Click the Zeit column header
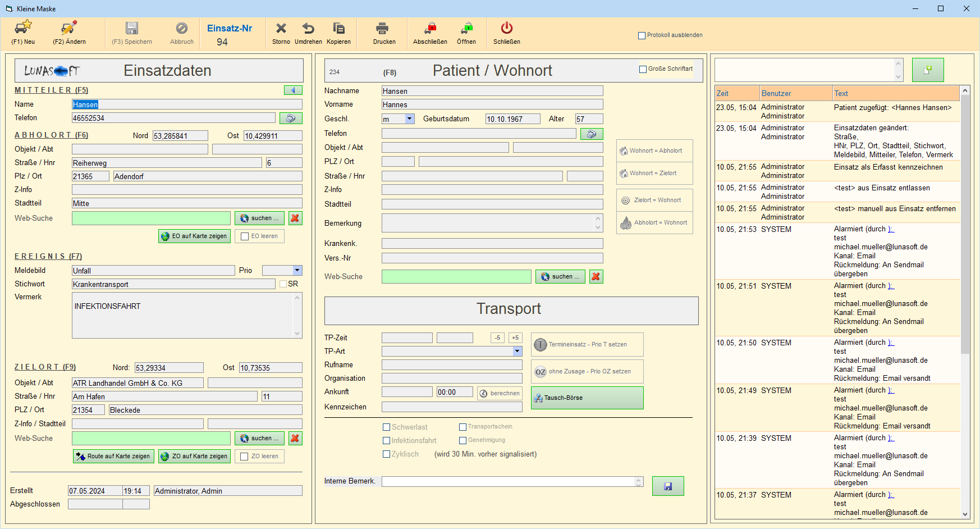Image resolution: width=980 pixels, height=529 pixels. point(736,93)
